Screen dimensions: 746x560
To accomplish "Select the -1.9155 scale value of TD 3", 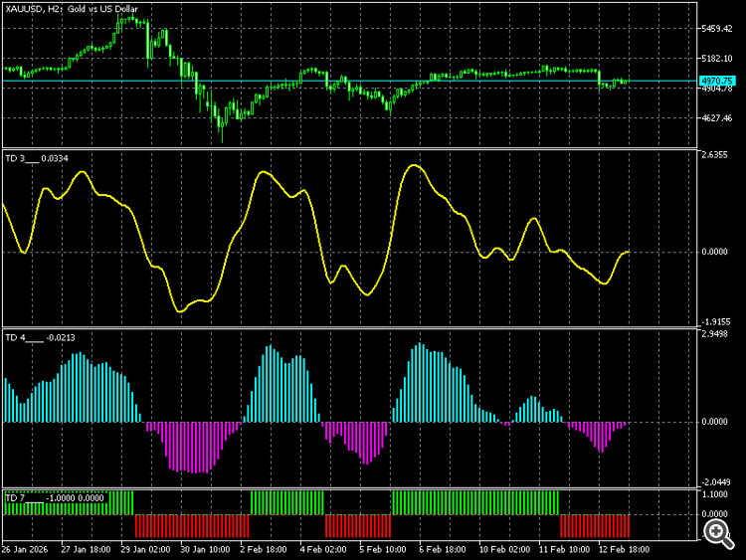I will tap(714, 322).
